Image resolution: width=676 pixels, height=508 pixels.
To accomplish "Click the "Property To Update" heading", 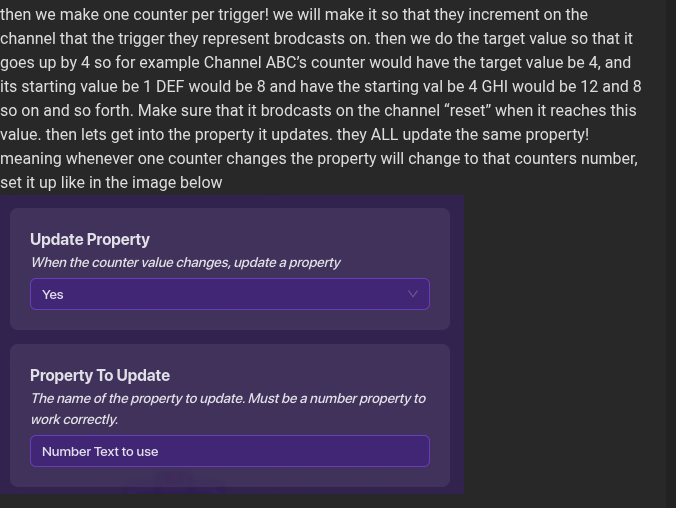I will 100,375.
